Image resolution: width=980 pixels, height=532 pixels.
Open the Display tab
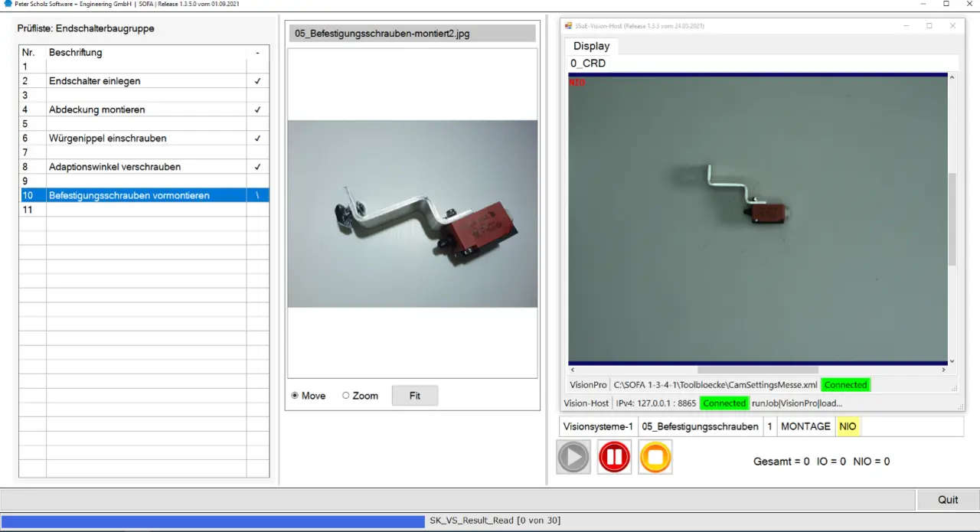point(591,46)
